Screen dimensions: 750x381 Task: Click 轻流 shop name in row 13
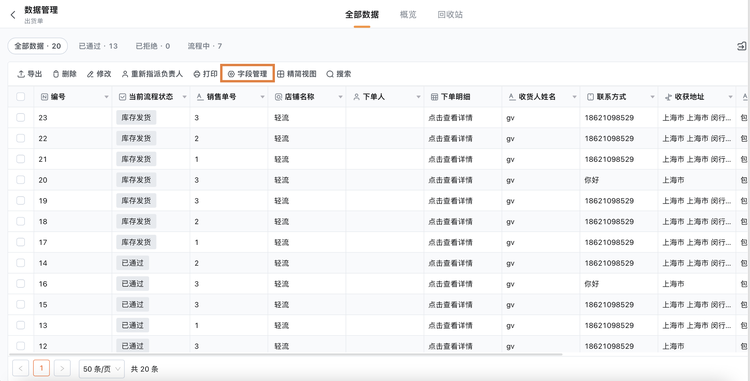pos(282,325)
